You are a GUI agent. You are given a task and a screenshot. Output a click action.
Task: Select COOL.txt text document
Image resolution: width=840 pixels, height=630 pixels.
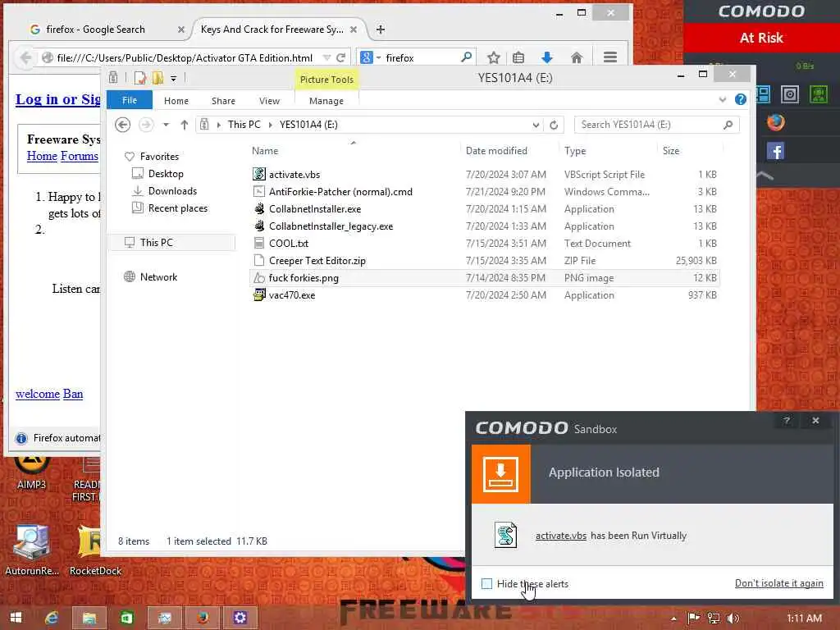click(288, 243)
